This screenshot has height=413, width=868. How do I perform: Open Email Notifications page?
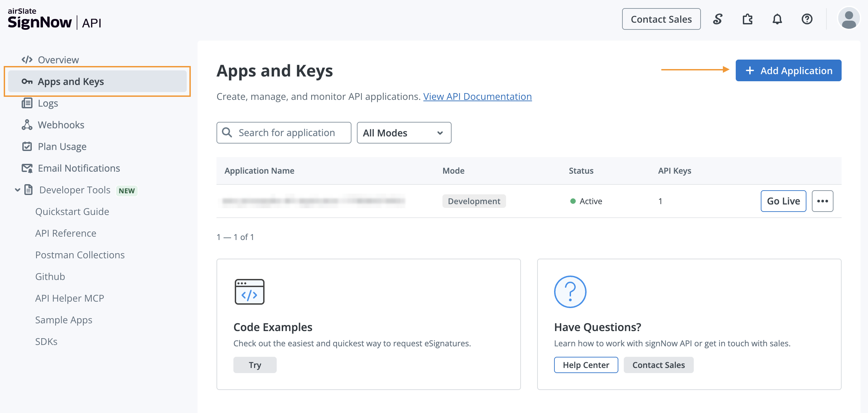(x=79, y=168)
